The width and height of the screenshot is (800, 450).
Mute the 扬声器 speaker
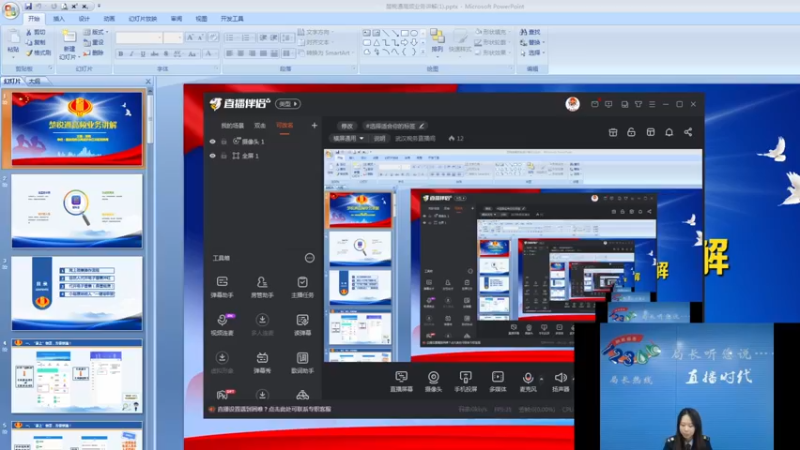pyautogui.click(x=560, y=381)
